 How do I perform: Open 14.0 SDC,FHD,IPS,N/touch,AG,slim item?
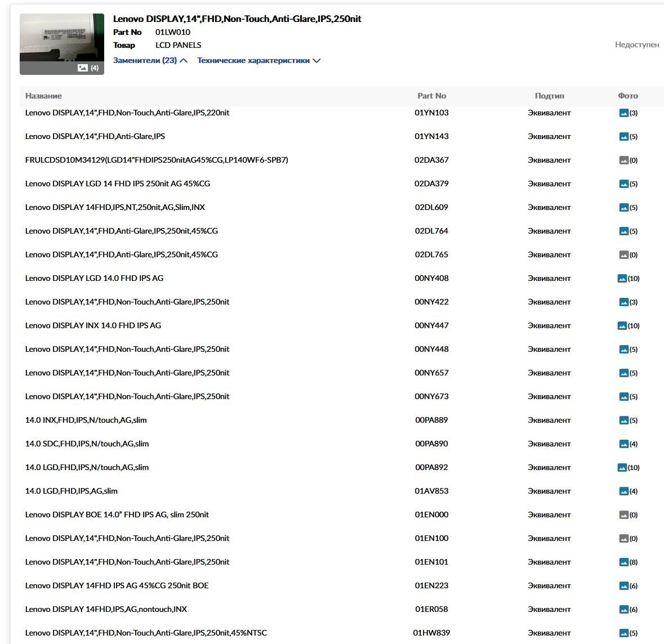(x=87, y=444)
